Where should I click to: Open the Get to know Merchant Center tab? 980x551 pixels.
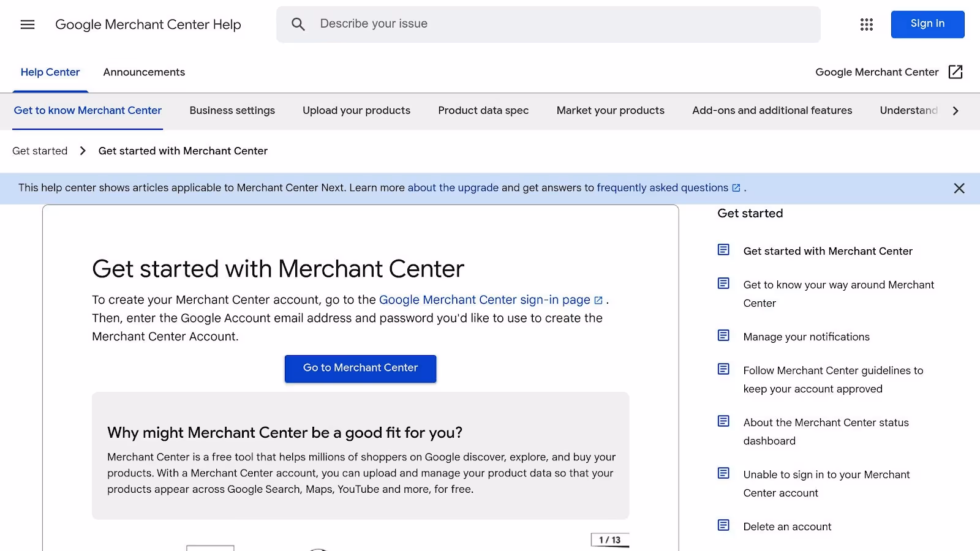click(88, 111)
